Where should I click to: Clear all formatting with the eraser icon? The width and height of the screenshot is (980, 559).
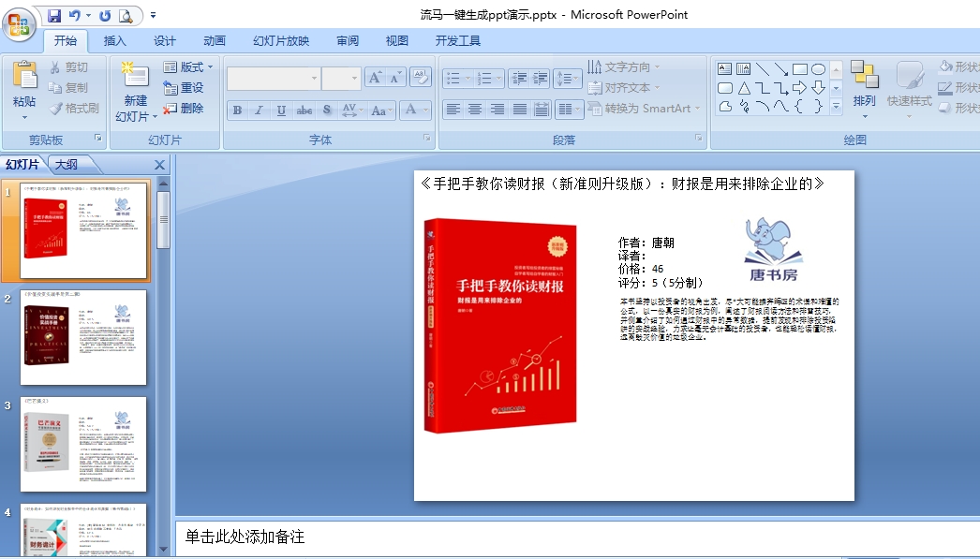421,78
